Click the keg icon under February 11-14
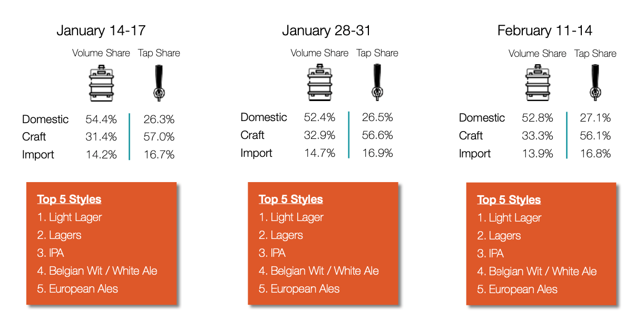 click(x=538, y=83)
